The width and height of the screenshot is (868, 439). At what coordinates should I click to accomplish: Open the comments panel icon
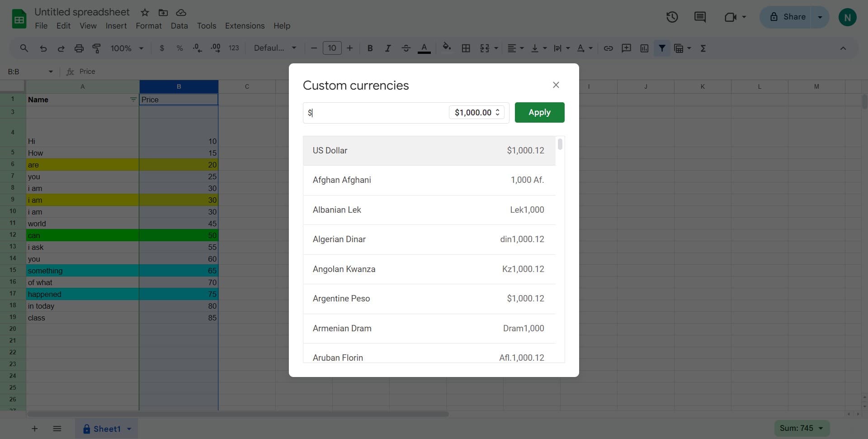(x=700, y=17)
